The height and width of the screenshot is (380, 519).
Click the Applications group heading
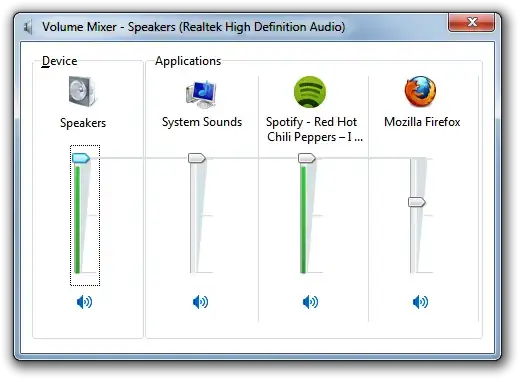pyautogui.click(x=188, y=61)
